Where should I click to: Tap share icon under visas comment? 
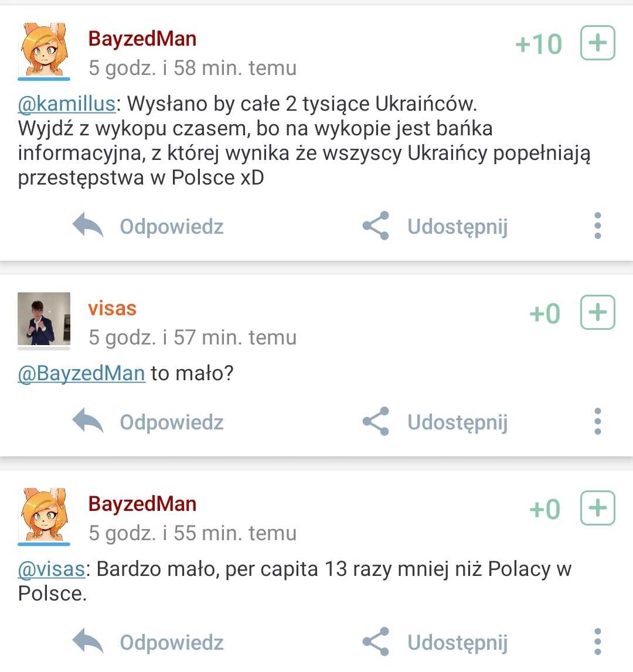[x=376, y=421]
